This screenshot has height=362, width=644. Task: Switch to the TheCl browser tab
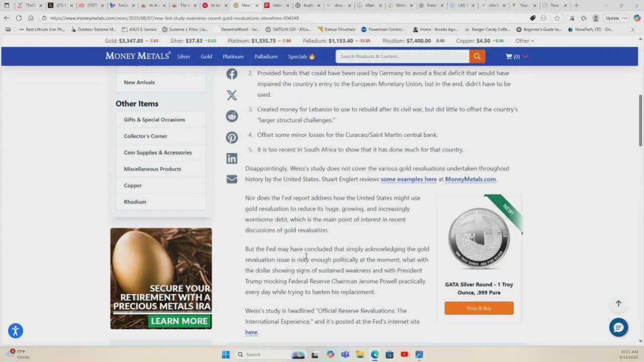(28, 5)
